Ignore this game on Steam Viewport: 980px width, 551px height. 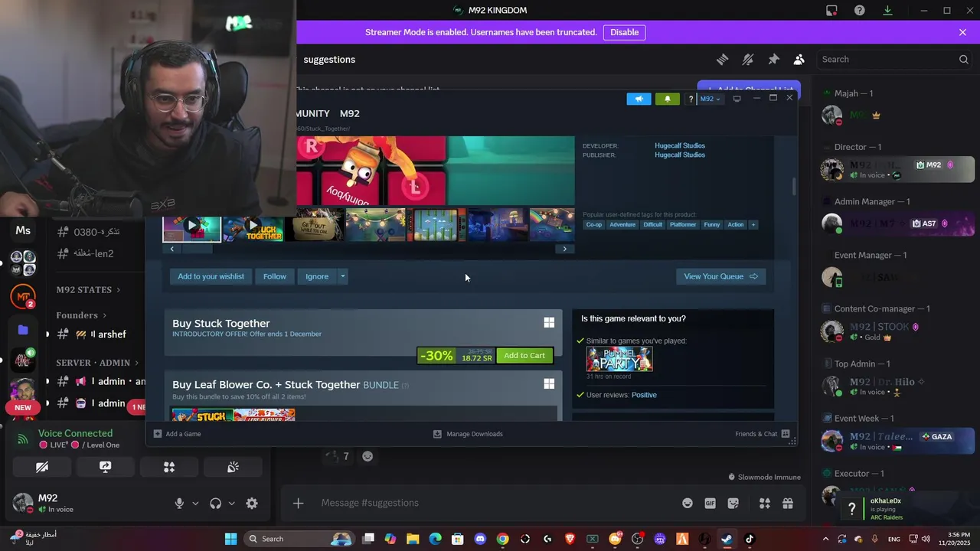coord(317,276)
